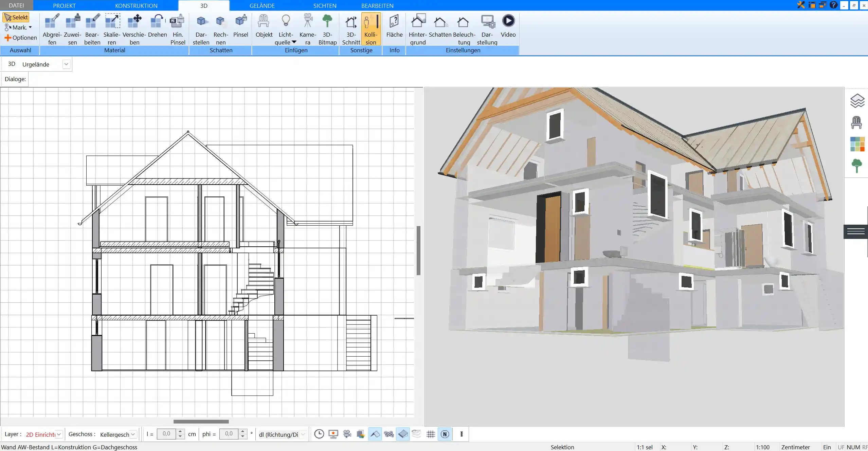868x451 pixels.
Task: Open the layers panel icon in right sidebar
Action: pyautogui.click(x=857, y=101)
